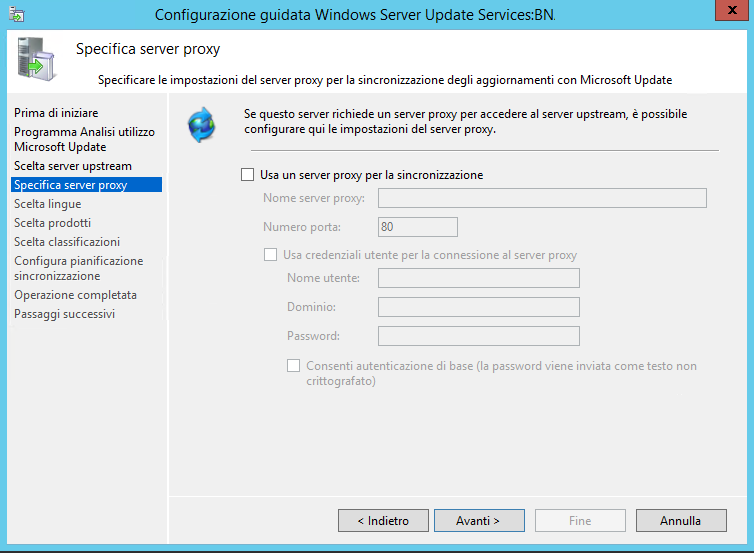The image size is (754, 553).
Task: Toggle 'Consenti autenticazione di base' checkbox
Action: pyautogui.click(x=293, y=365)
